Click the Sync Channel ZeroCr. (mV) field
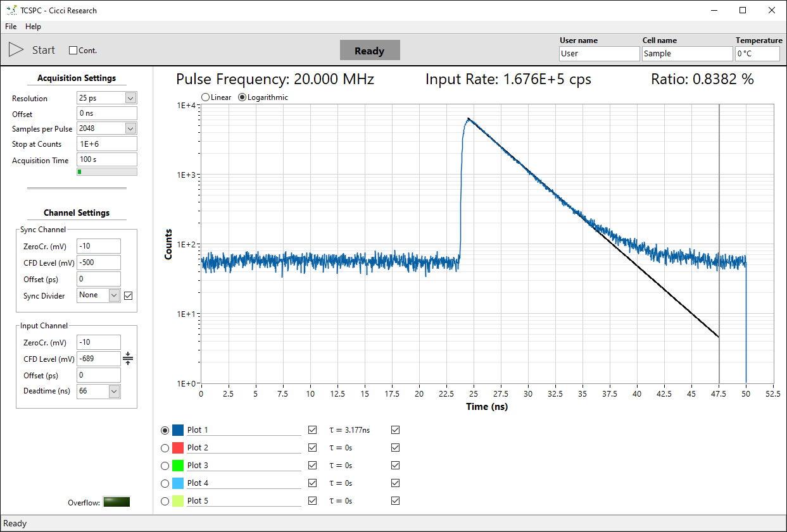This screenshot has width=787, height=532. (x=99, y=246)
